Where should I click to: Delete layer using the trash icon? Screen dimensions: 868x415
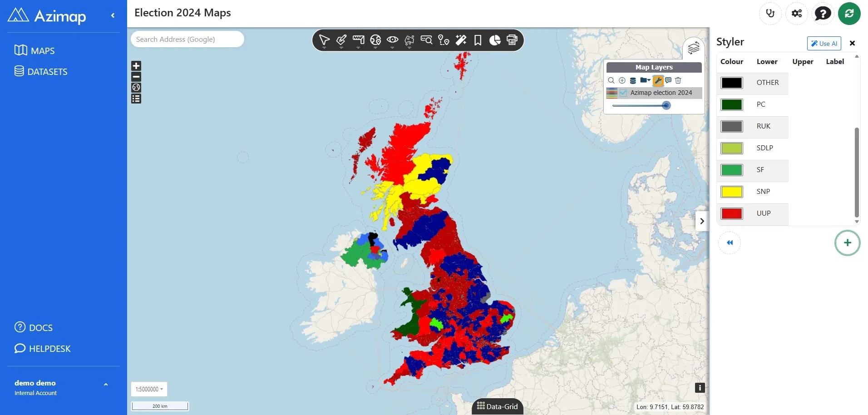coord(678,80)
